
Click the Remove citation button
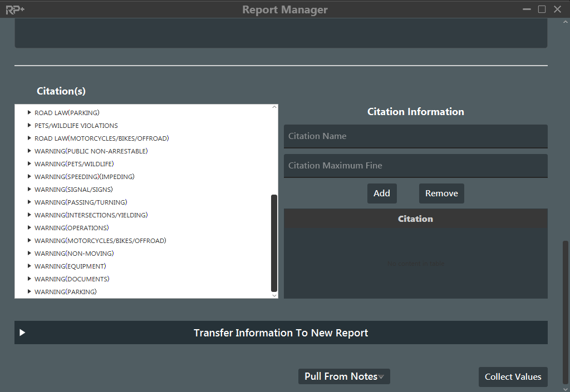[x=441, y=193]
